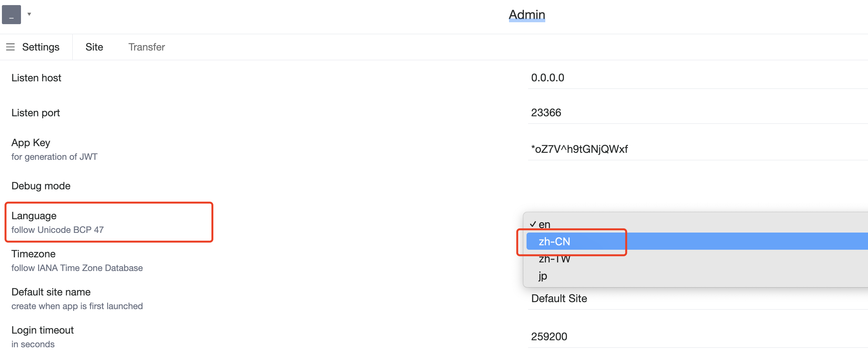Switch to the Site tab
This screenshot has width=868, height=359.
point(94,47)
